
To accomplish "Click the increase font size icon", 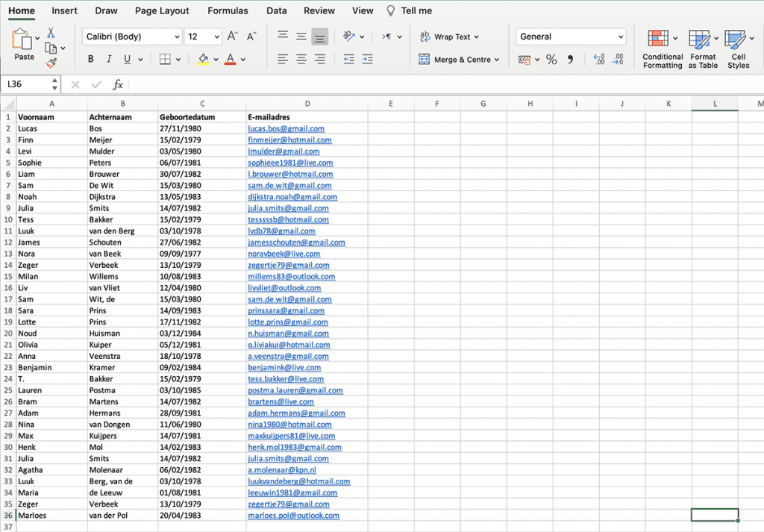I will (x=232, y=37).
